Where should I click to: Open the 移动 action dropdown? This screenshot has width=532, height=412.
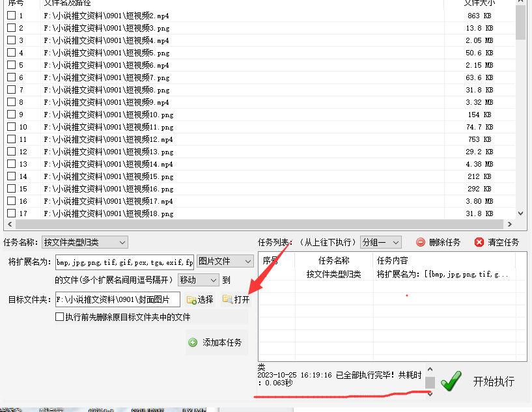[198, 280]
